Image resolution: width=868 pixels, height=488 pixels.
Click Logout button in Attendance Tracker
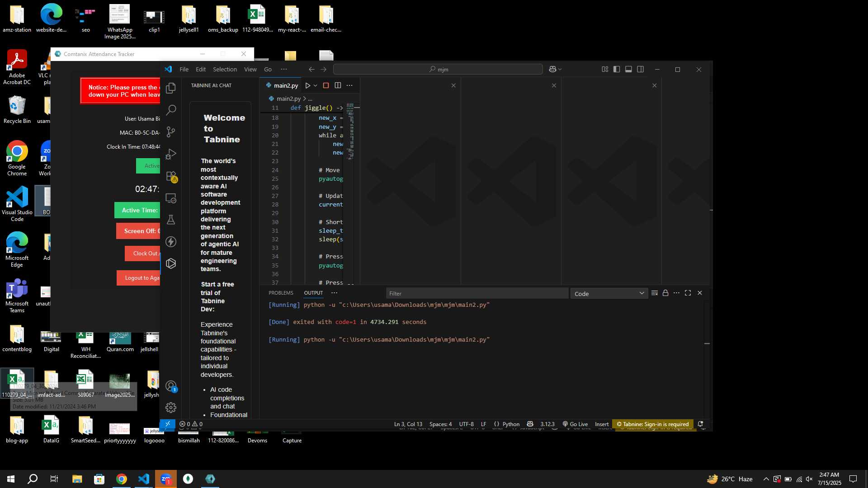[x=139, y=278]
